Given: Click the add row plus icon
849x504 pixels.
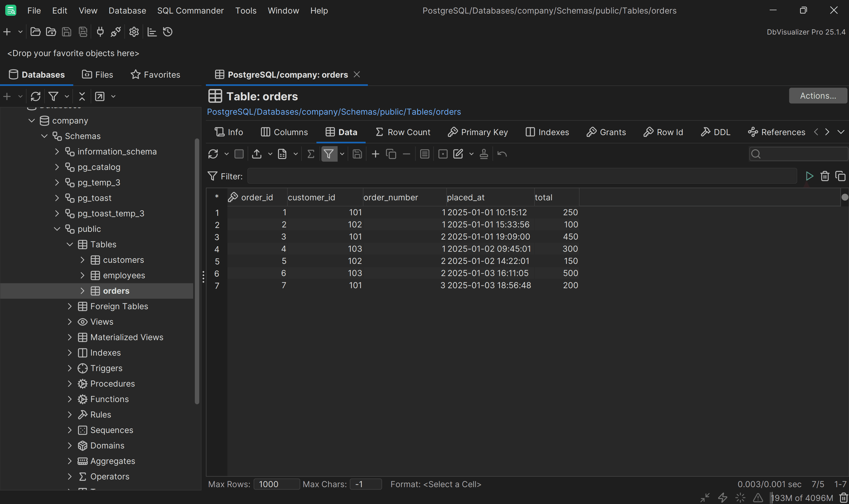Looking at the screenshot, I should pos(375,154).
